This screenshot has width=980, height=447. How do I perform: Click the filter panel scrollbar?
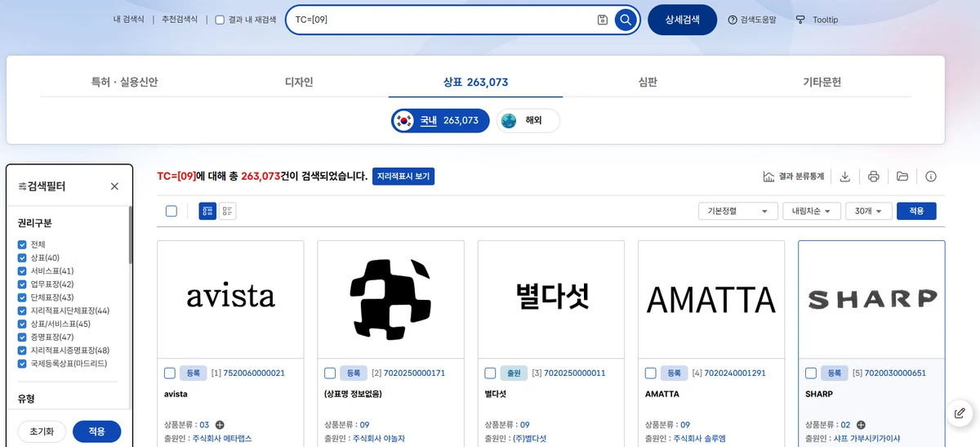131,235
